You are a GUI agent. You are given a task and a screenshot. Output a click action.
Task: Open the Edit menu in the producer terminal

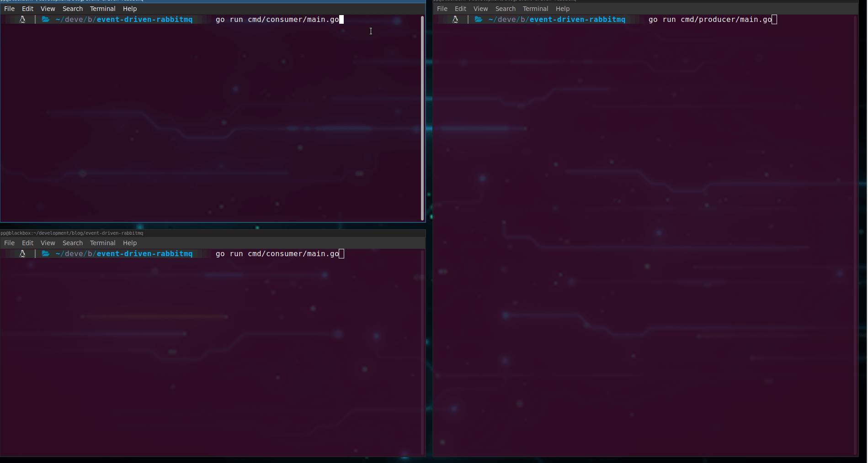[x=460, y=9]
